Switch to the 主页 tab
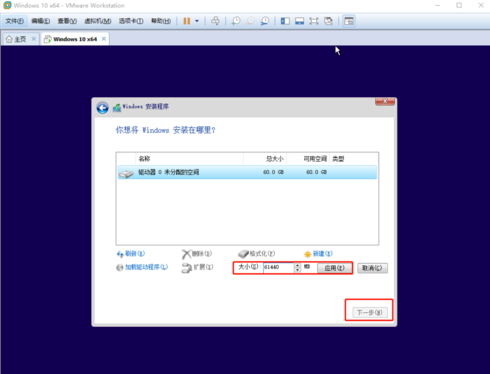This screenshot has height=374, width=490. click(x=20, y=39)
